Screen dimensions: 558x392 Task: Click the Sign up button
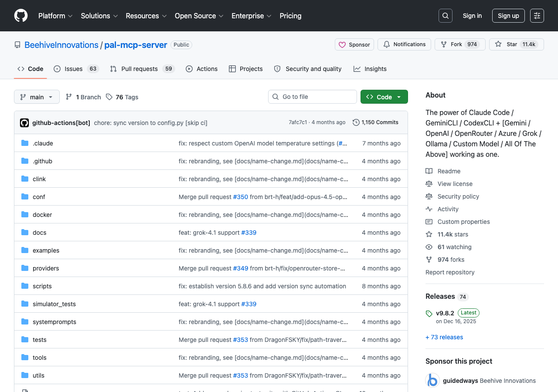508,16
